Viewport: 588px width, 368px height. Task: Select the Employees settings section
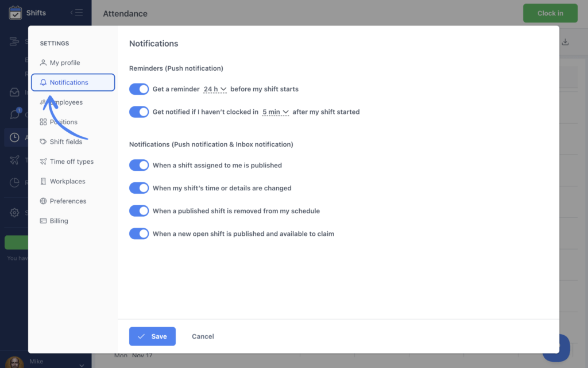tap(66, 102)
